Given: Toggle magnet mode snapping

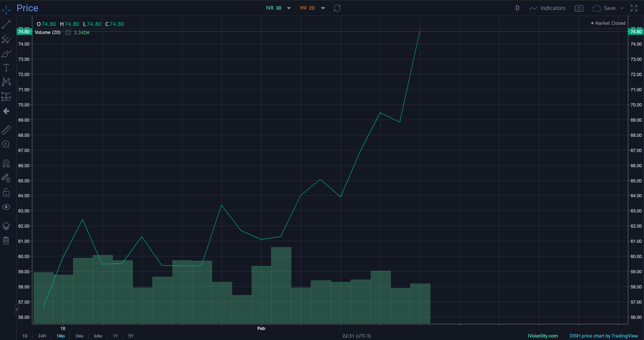Looking at the screenshot, I should tap(6, 163).
